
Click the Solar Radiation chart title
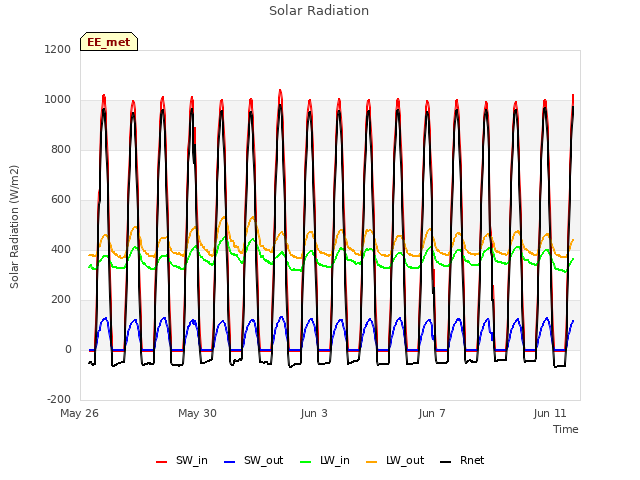[319, 11]
